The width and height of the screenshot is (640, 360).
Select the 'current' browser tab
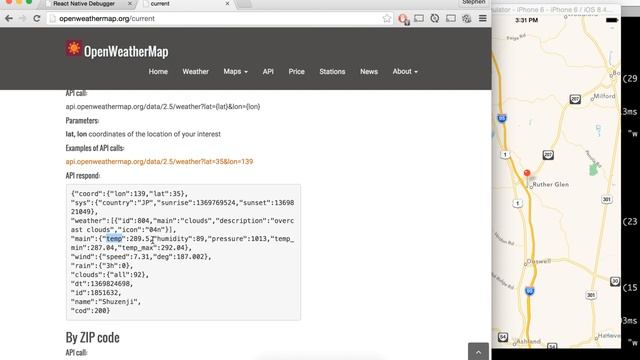(186, 4)
